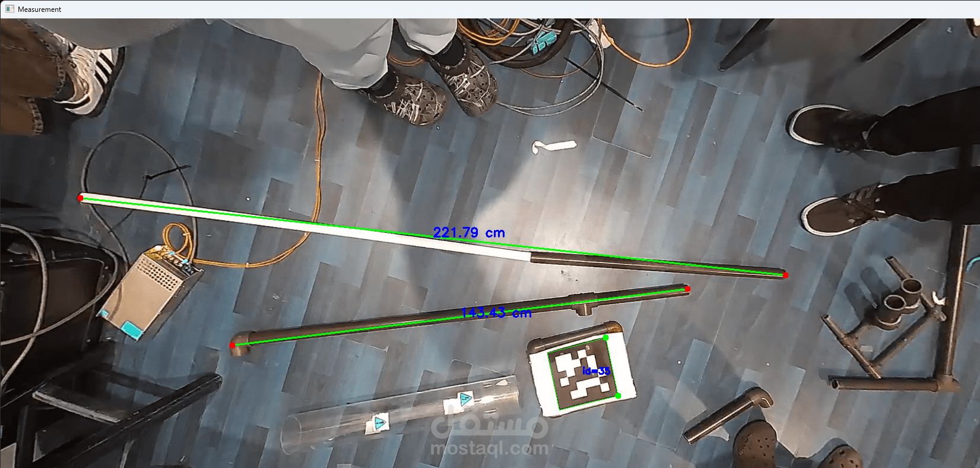Viewport: 980px width, 468px height.
Task: Click the "221.79 cm" measurement label
Action: pos(469,233)
